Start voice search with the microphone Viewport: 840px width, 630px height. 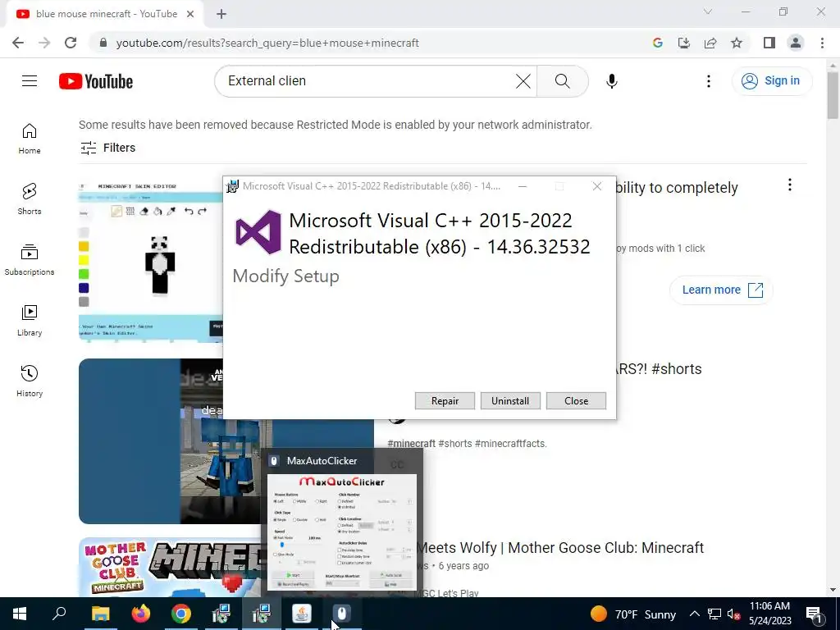coord(611,81)
